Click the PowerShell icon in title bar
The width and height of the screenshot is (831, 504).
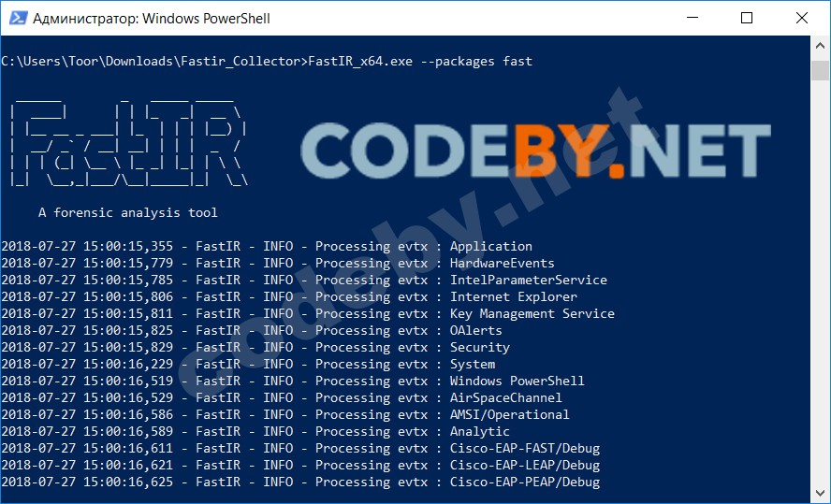[18, 18]
